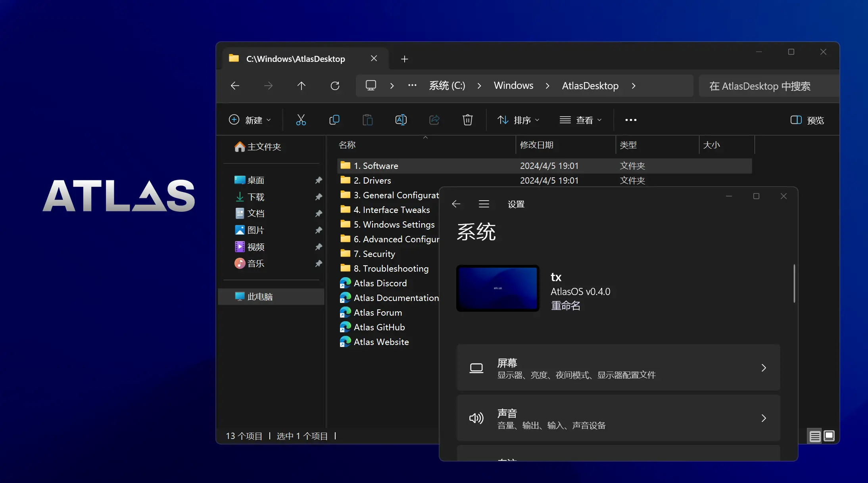Open Home (主文件夹) in sidebar
This screenshot has height=483, width=868.
click(258, 147)
